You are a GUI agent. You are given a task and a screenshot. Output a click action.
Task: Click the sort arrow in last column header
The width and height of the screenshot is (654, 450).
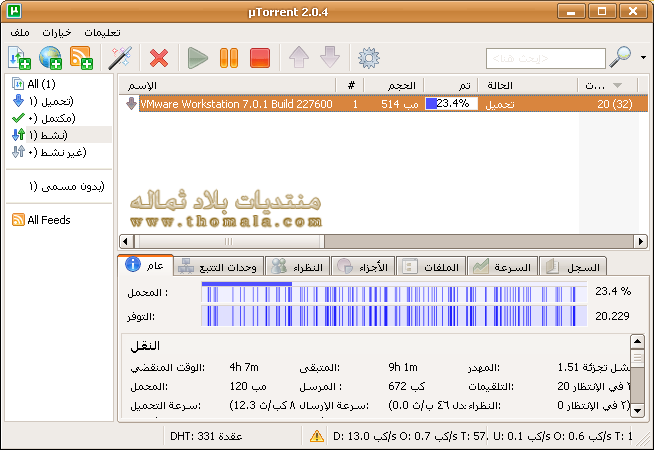click(x=617, y=85)
